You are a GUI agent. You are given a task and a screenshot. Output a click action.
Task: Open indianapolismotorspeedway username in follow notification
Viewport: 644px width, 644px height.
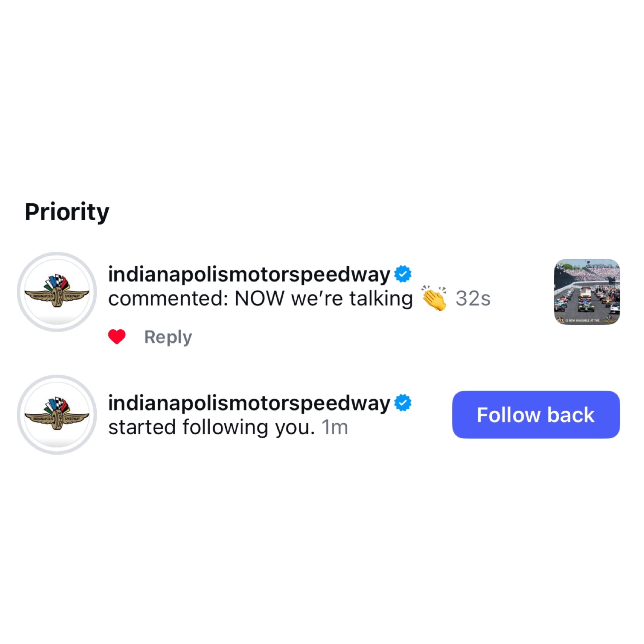pyautogui.click(x=249, y=403)
